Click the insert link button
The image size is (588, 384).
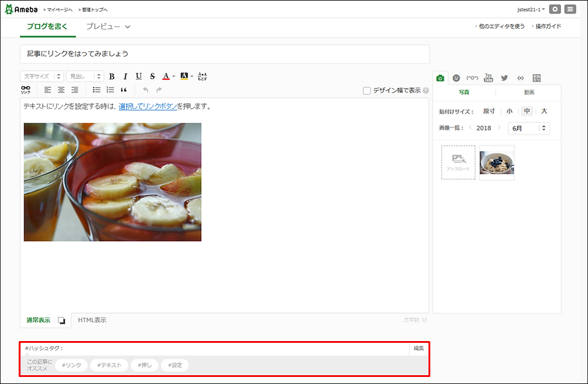(25, 89)
